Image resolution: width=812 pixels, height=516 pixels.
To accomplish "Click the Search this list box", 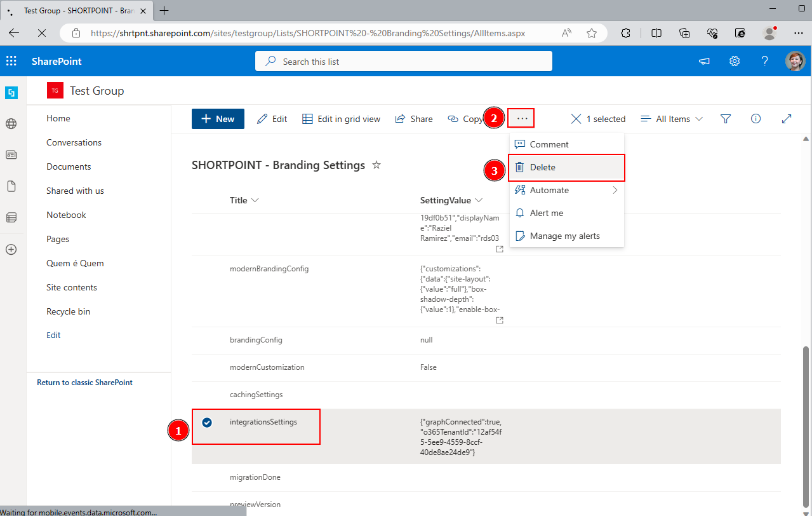I will (x=404, y=61).
